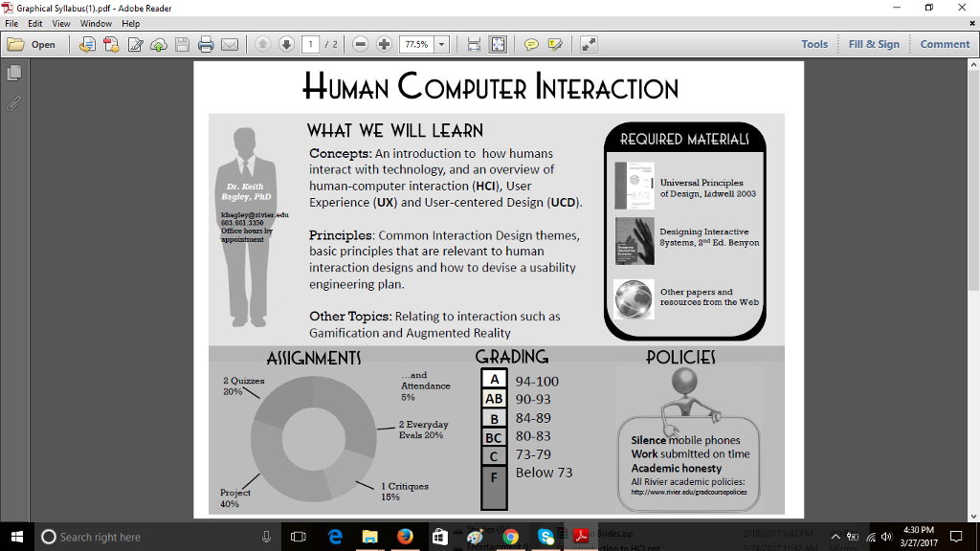Expand the Comment pane

coord(944,43)
